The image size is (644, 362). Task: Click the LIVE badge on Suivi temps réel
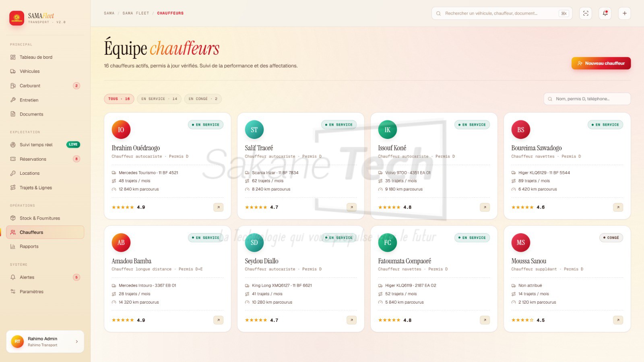click(73, 145)
